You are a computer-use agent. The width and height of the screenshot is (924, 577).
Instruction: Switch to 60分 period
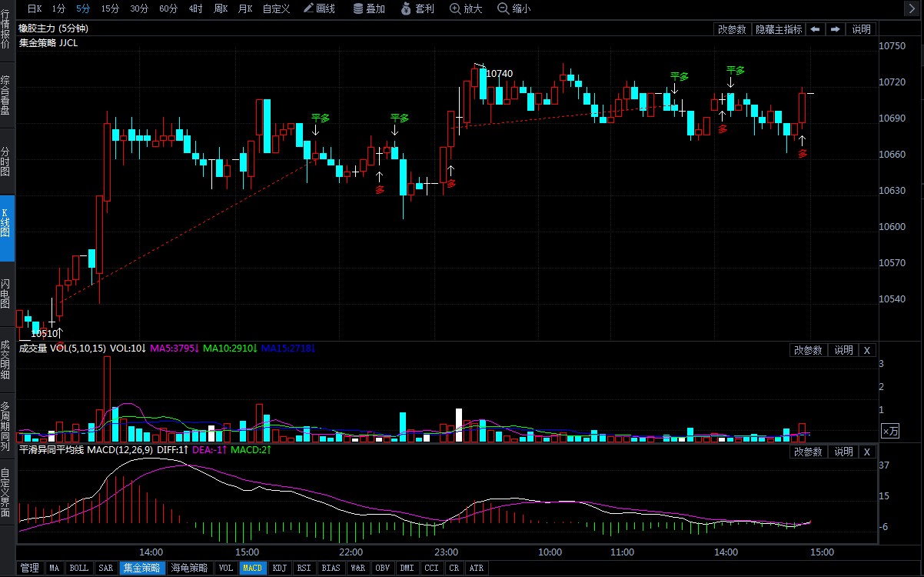click(x=168, y=8)
